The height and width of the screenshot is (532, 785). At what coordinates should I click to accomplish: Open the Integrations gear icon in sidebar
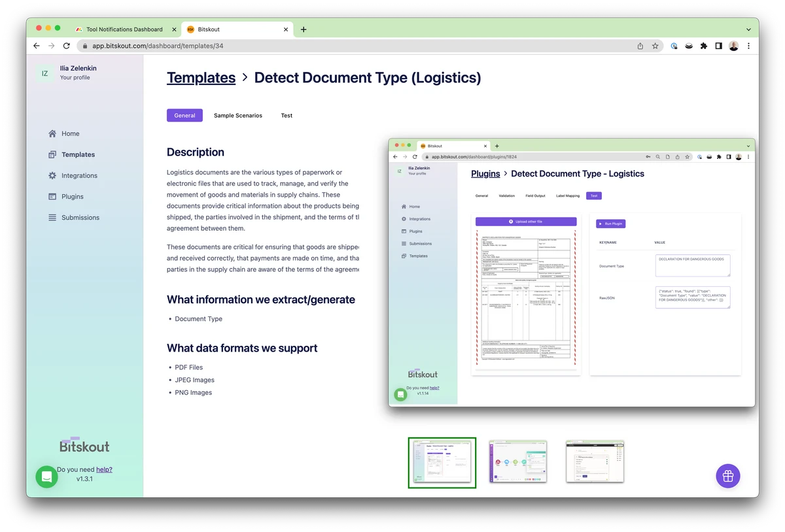pos(52,175)
